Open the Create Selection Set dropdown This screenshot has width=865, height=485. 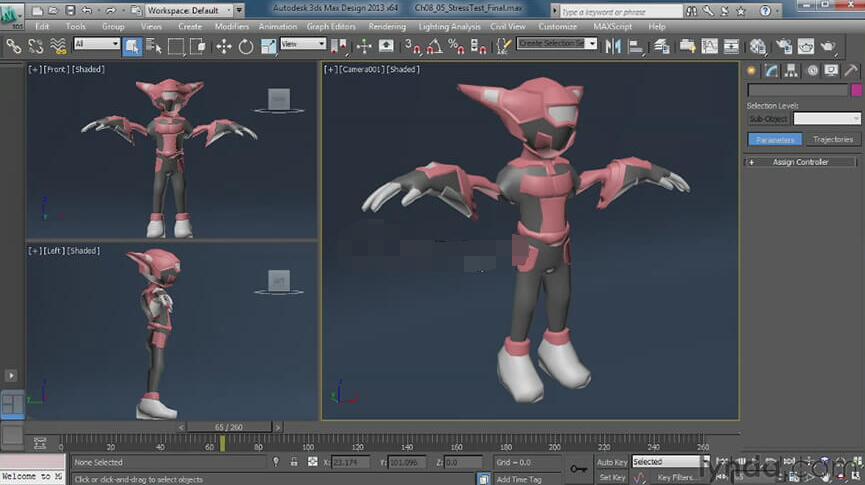[557, 44]
